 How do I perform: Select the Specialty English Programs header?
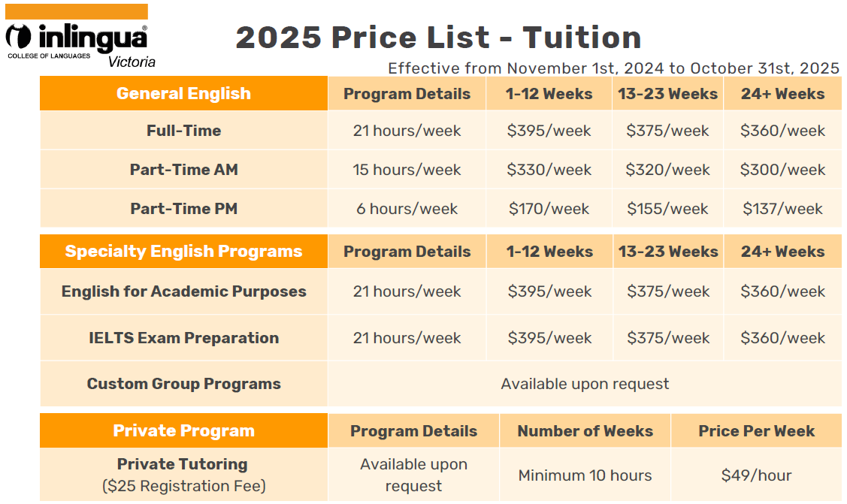183,252
